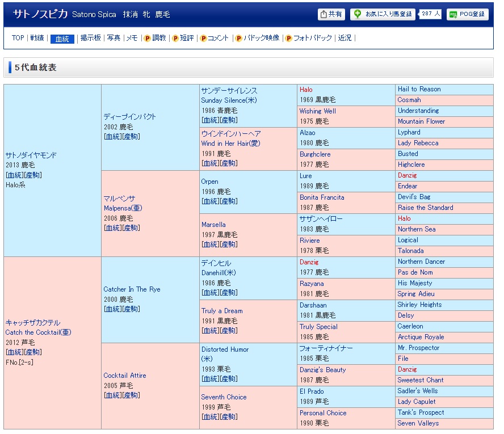Switch to the 戦績 tab
This screenshot has width=504, height=434.
(x=37, y=38)
